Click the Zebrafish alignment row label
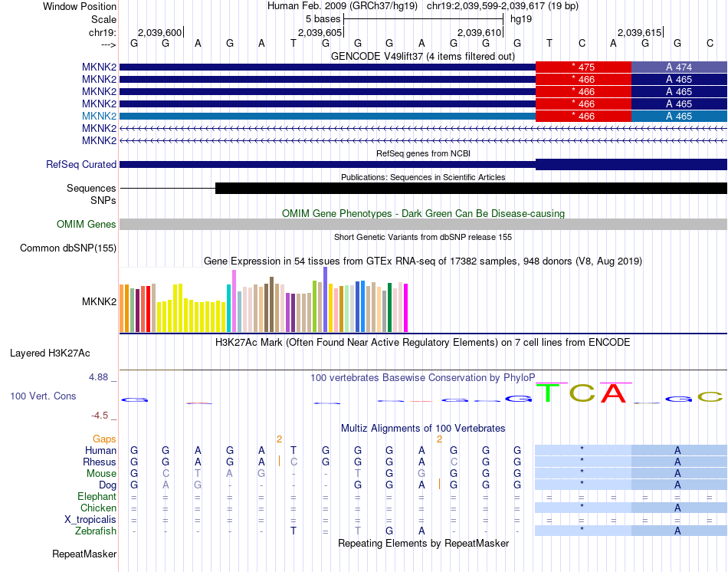Image resolution: width=728 pixels, height=572 pixels. pos(96,531)
